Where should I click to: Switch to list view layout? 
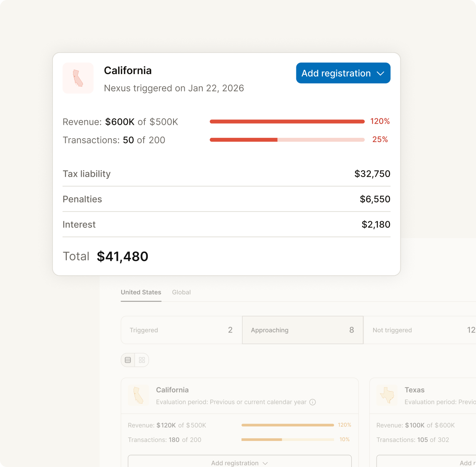tap(128, 360)
